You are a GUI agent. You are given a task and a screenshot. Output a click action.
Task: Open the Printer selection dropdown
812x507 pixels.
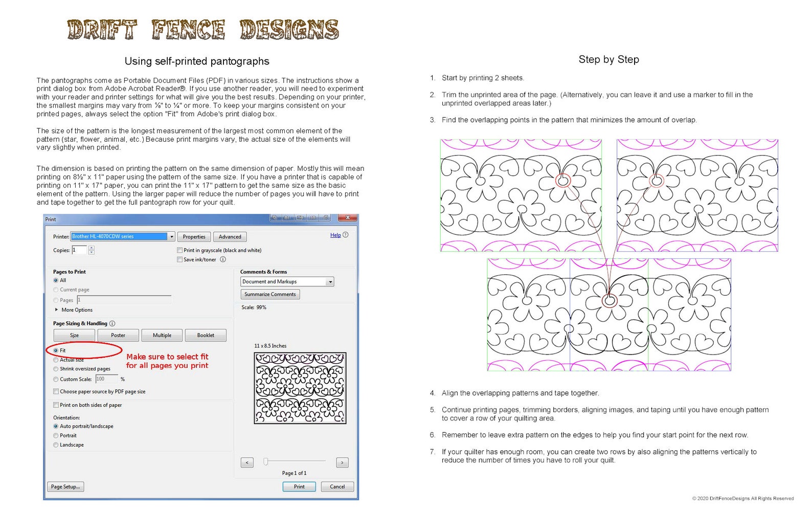pyautogui.click(x=123, y=236)
